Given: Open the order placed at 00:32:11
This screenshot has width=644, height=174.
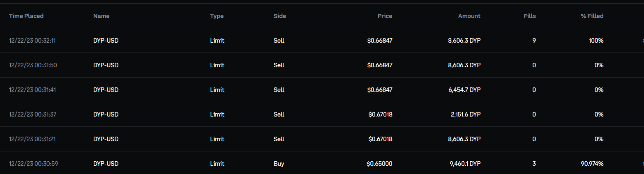Looking at the screenshot, I should pyautogui.click(x=32, y=41).
